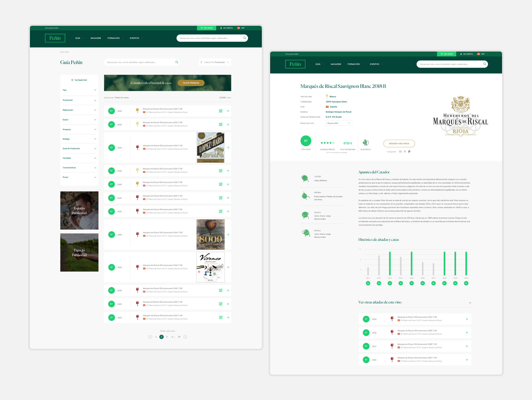The width and height of the screenshot is (532, 400).
Task: Click the Ecológico leaf icon
Action: point(365,143)
